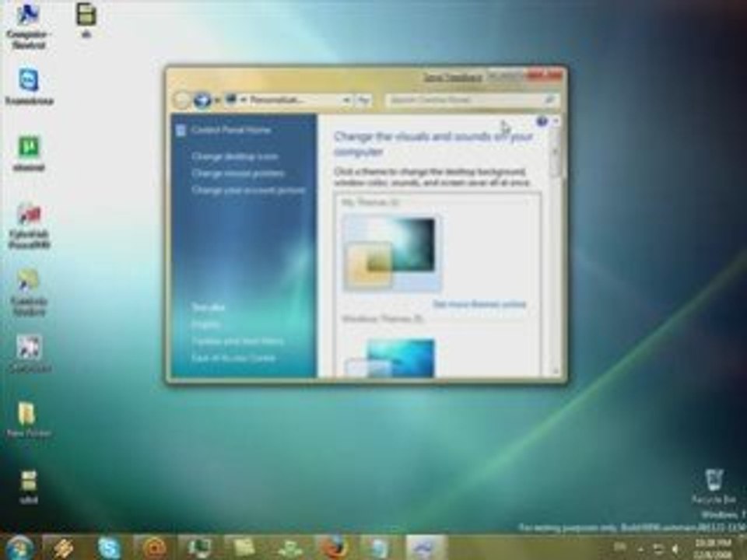Select the My Themes unsaved theme thumbnail
Image resolution: width=747 pixels, height=560 pixels.
coord(391,253)
